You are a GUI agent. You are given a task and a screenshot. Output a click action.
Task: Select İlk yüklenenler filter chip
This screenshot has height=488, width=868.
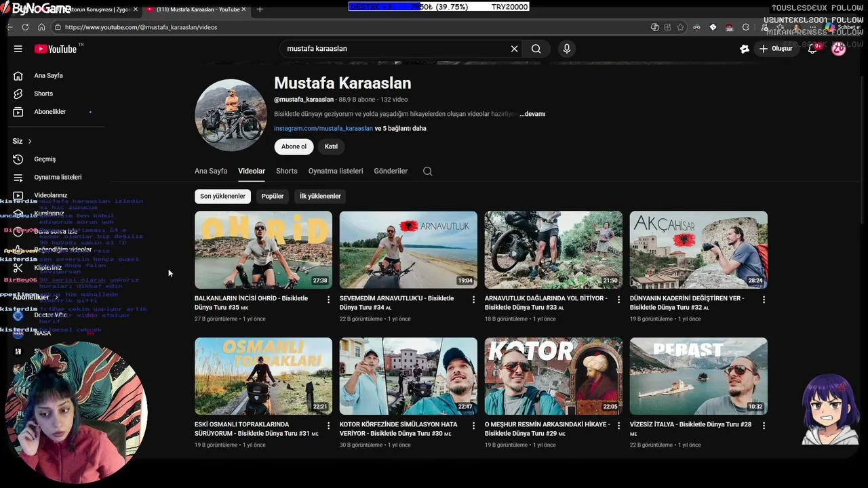pos(320,197)
